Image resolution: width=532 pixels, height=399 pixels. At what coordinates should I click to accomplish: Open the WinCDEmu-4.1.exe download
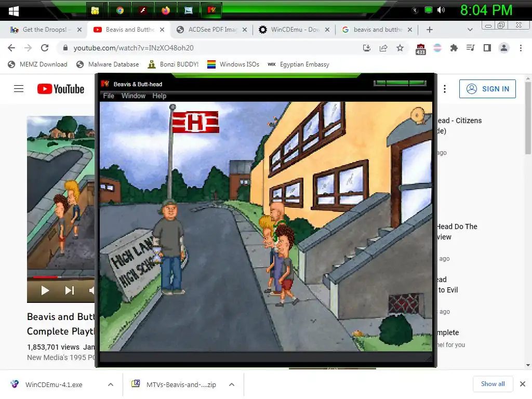click(x=54, y=384)
